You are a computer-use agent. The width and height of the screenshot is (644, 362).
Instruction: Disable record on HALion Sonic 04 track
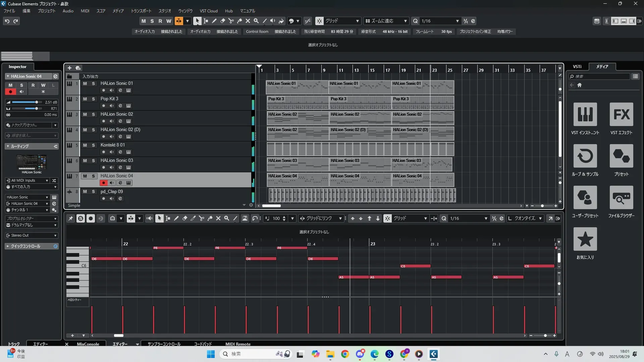pos(103,183)
